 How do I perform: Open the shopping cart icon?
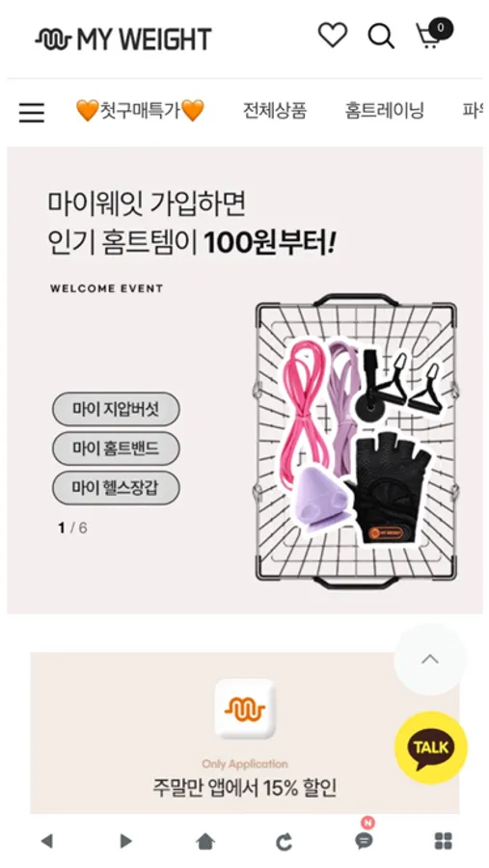[x=434, y=35]
